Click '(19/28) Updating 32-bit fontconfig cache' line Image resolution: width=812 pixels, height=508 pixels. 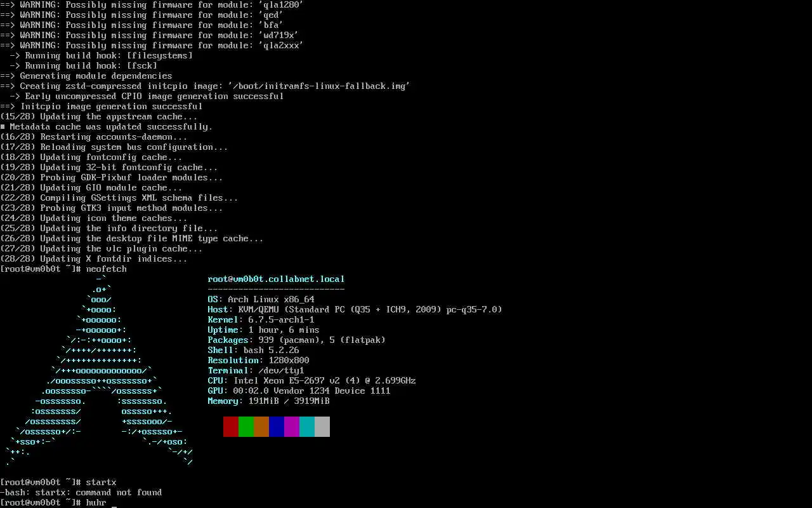109,168
